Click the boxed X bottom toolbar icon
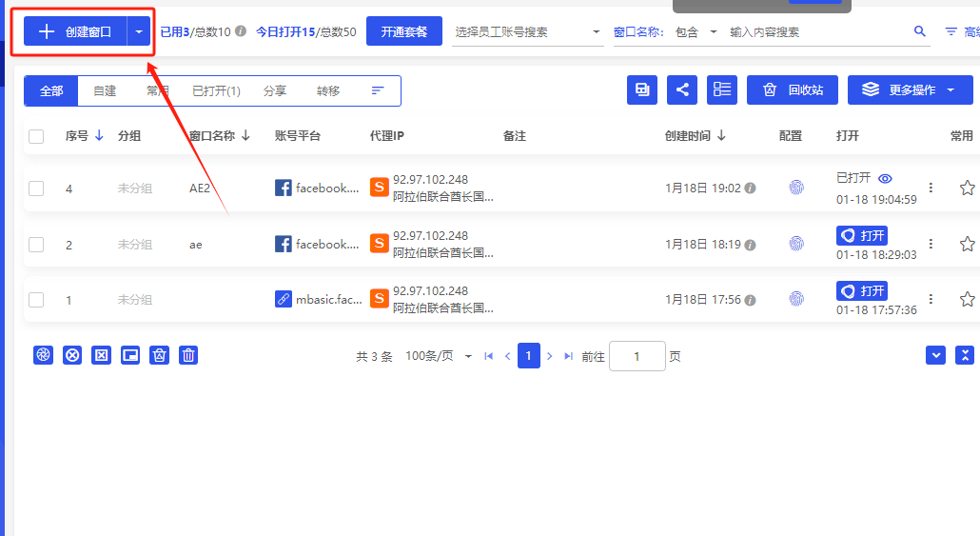 (x=101, y=355)
